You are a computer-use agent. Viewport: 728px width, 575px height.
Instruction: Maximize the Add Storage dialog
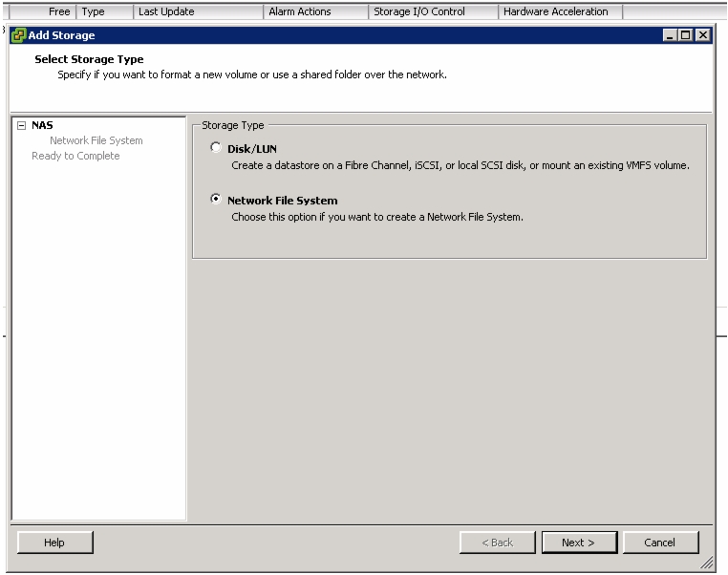(x=686, y=35)
